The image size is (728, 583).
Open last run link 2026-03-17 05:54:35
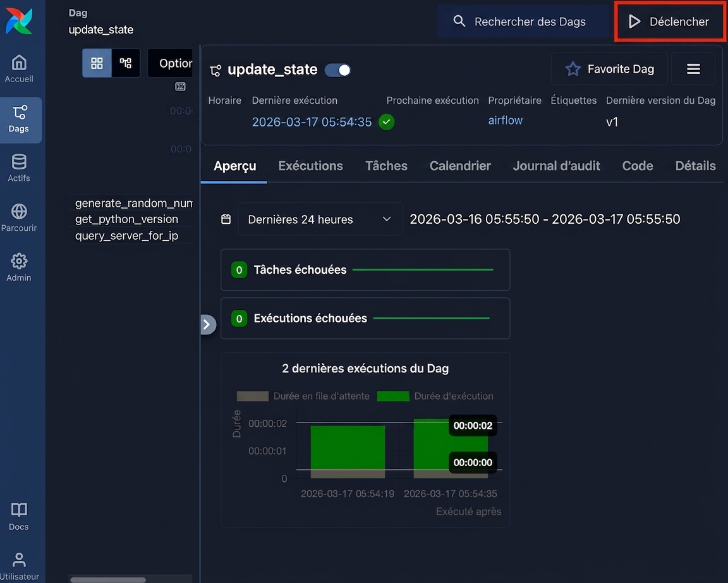pos(312,121)
